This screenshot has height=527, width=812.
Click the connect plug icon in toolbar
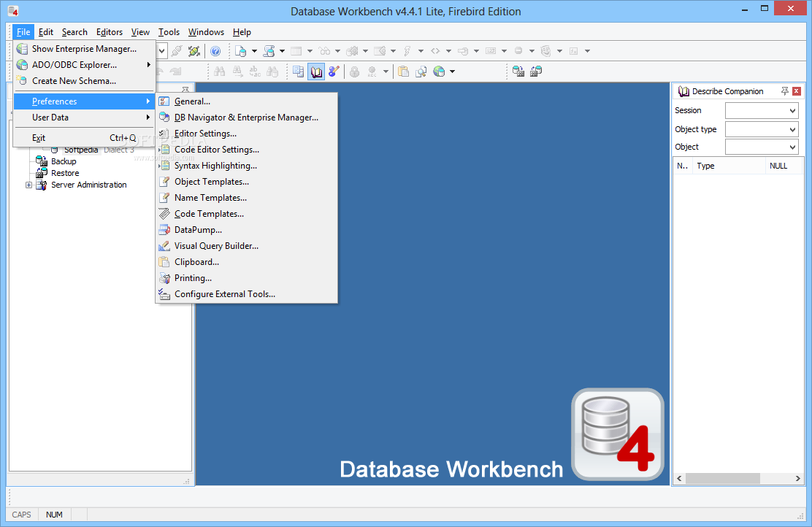tap(177, 51)
